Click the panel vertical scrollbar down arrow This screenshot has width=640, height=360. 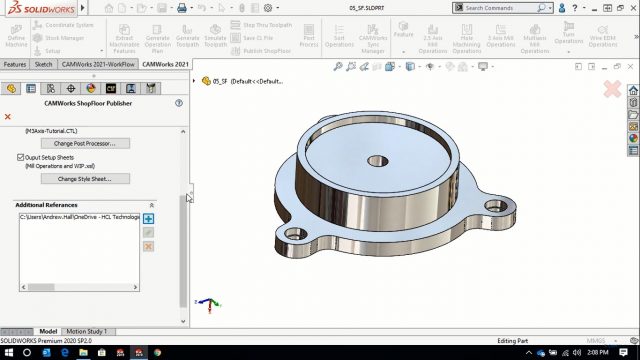pos(183,322)
